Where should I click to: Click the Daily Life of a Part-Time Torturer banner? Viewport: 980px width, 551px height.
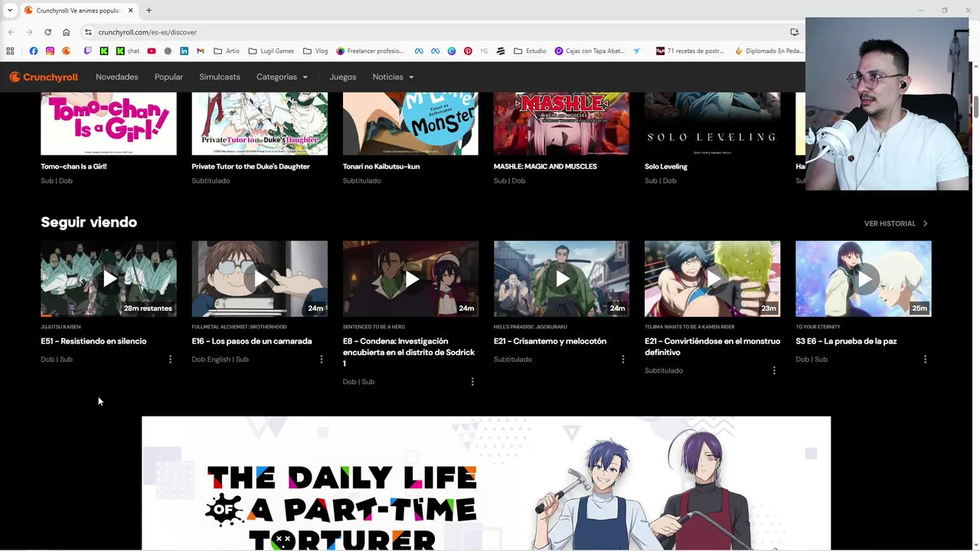tap(486, 483)
